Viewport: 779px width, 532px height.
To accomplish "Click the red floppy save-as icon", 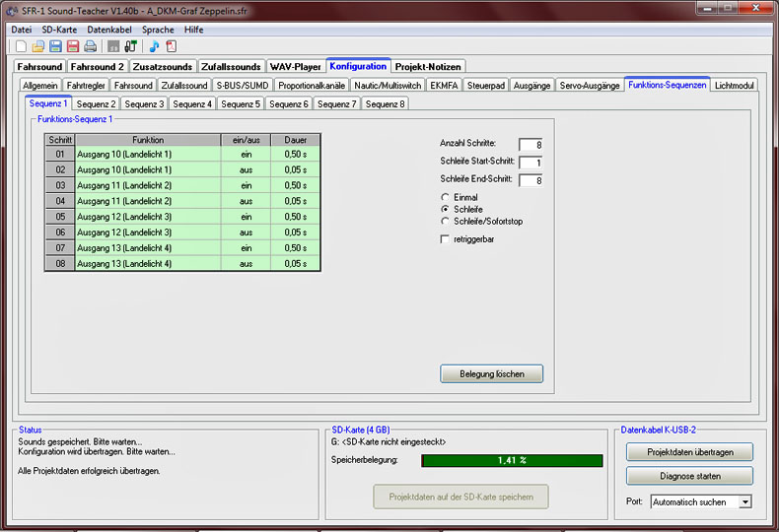I will 72,46.
